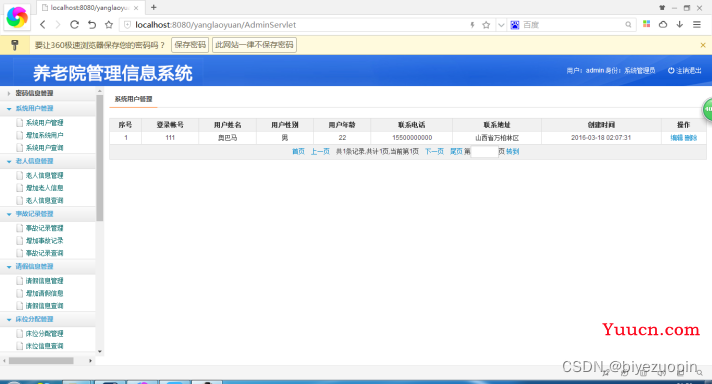The image size is (712, 384).
Task: Open the 事故记录查询 sidebar item
Action: pos(44,253)
